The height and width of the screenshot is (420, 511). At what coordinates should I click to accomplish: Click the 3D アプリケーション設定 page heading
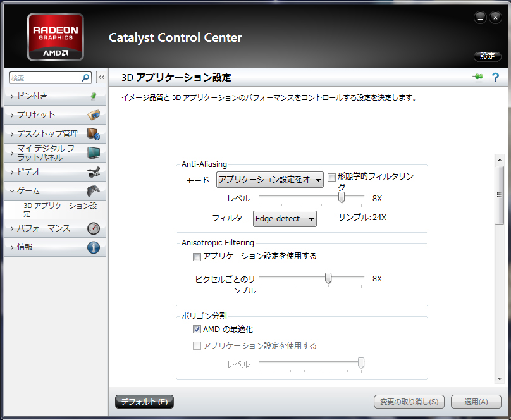point(176,78)
